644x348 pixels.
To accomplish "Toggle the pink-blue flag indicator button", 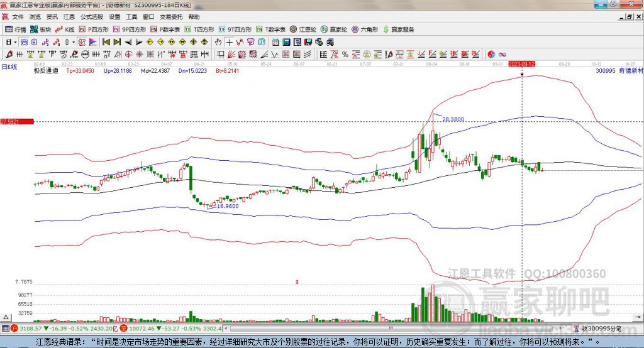I will click(93, 42).
